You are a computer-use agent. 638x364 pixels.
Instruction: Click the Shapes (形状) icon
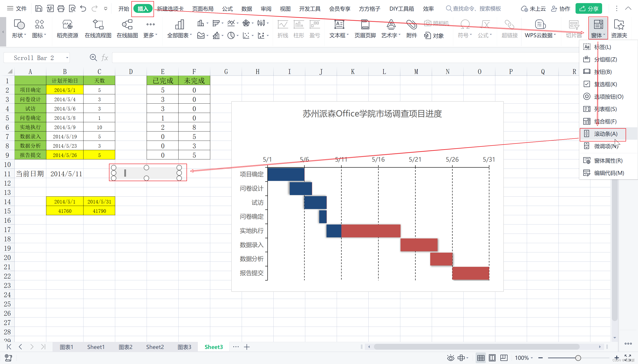[x=19, y=25]
